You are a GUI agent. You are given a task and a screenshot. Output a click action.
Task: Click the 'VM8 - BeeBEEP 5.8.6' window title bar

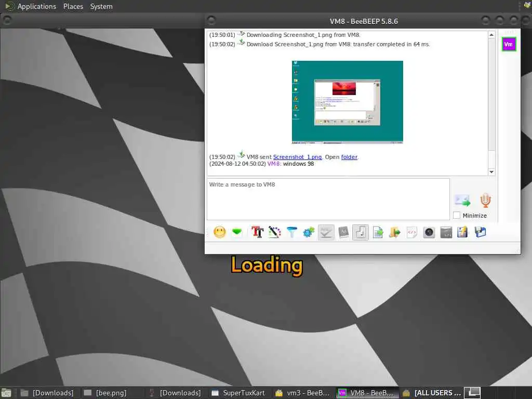pyautogui.click(x=364, y=21)
